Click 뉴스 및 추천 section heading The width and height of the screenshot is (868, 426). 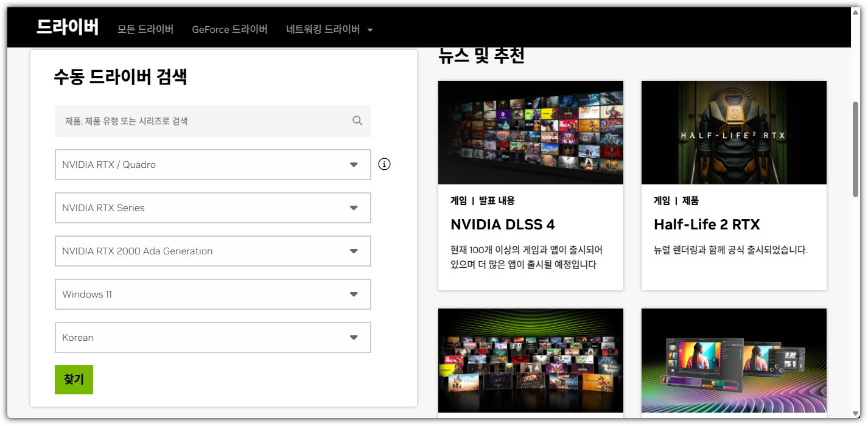click(x=481, y=56)
